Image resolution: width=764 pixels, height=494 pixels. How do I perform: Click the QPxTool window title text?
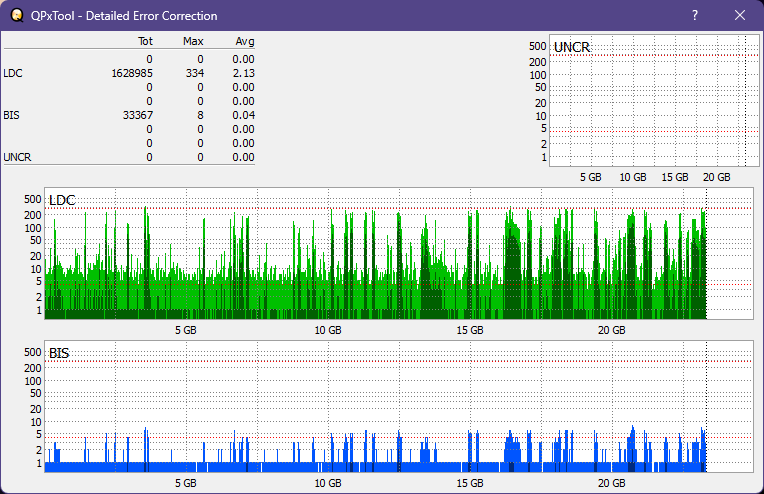[124, 16]
